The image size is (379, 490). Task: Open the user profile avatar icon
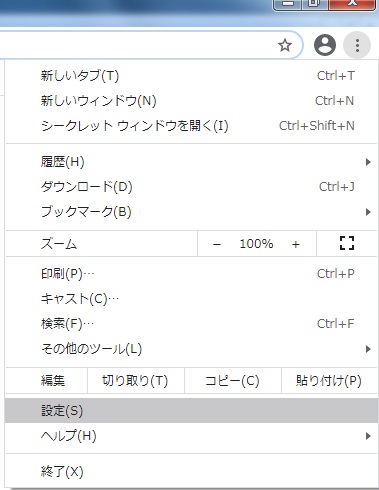[x=325, y=45]
